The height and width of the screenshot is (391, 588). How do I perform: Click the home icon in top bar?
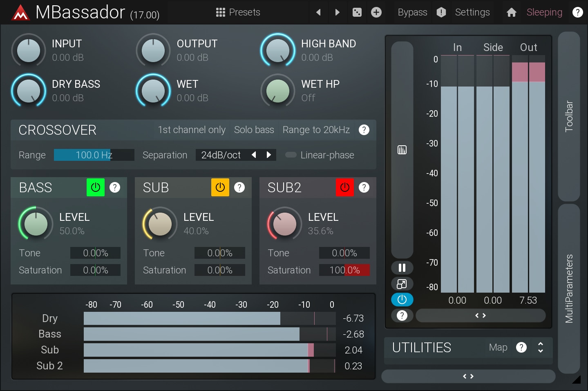click(511, 12)
